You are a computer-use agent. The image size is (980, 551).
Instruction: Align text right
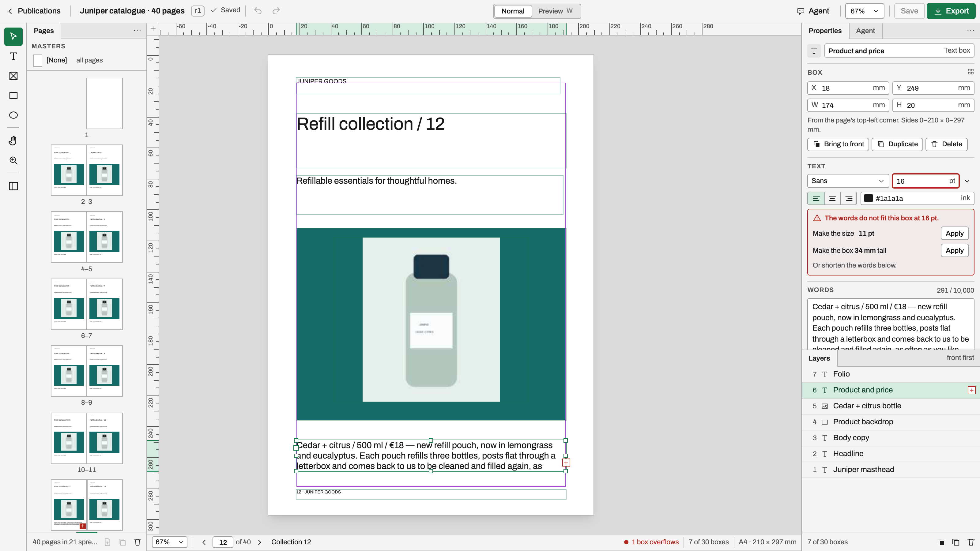849,198
